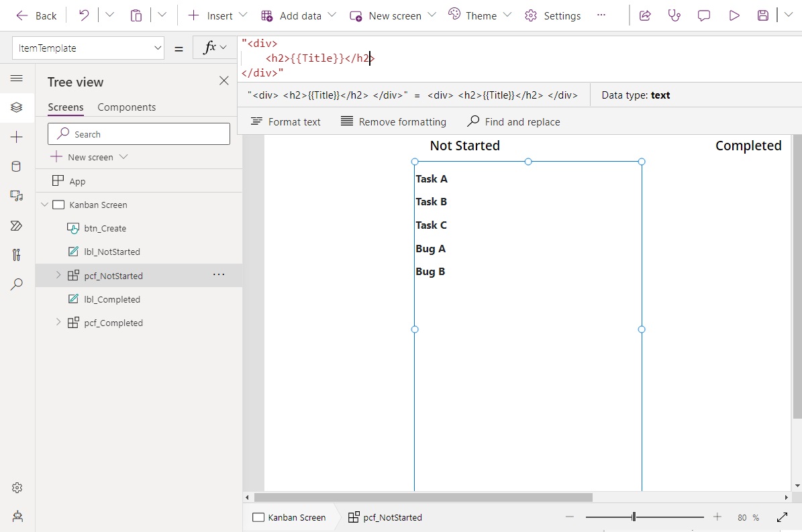
Task: Open the Insert pane from left rail
Action: [x=17, y=137]
